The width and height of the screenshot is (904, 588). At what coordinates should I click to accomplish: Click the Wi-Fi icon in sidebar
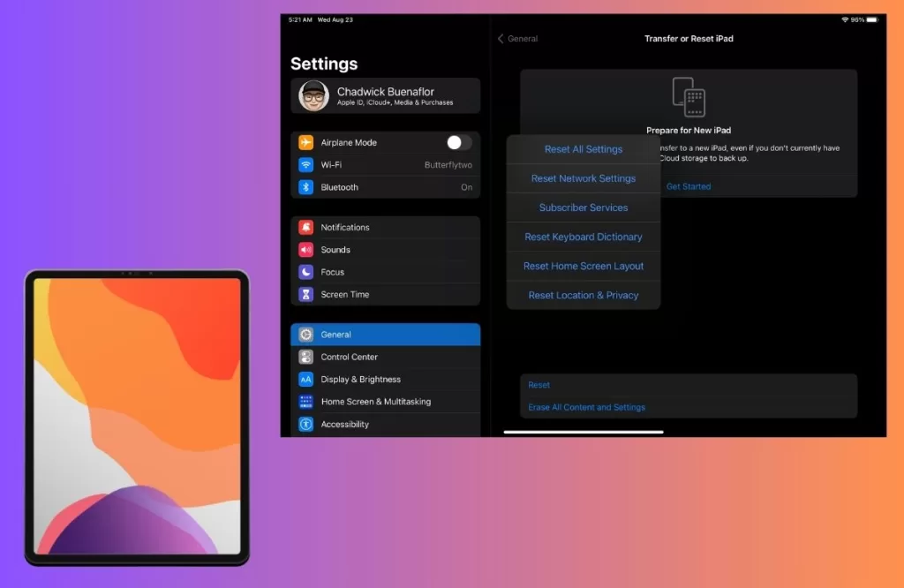[306, 165]
